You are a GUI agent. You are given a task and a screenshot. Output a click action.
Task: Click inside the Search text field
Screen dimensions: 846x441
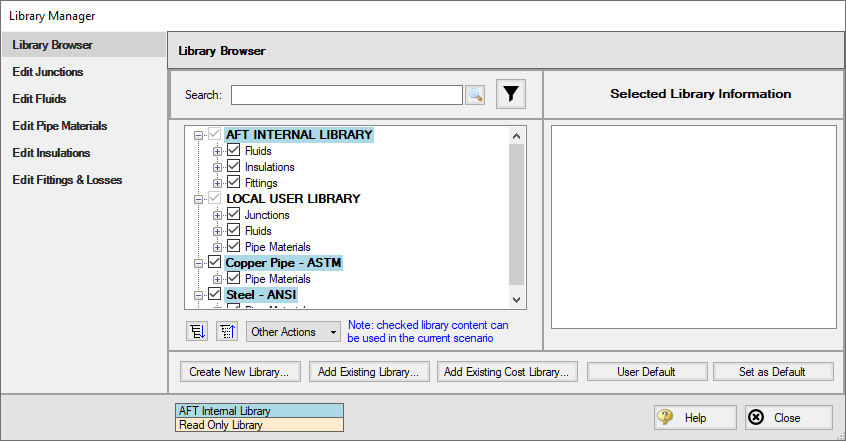pos(346,95)
